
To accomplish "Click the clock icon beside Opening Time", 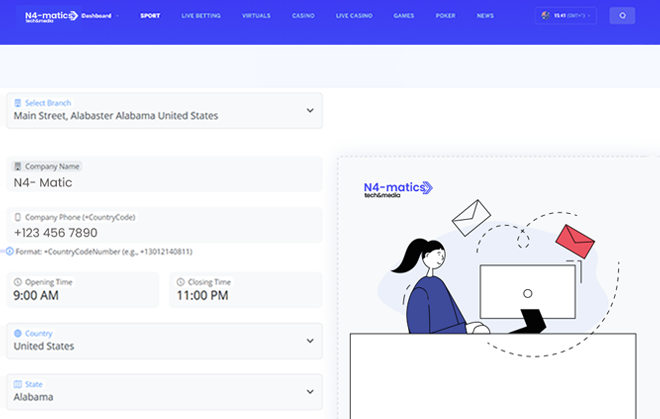I will (x=17, y=282).
